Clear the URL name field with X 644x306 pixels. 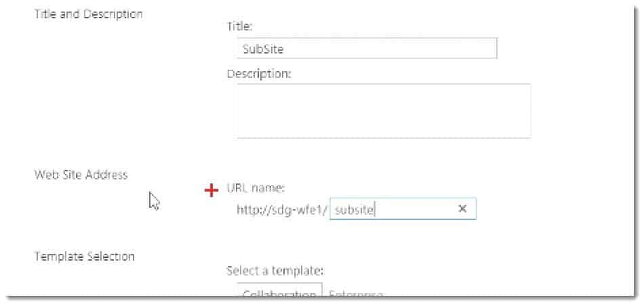pyautogui.click(x=462, y=209)
